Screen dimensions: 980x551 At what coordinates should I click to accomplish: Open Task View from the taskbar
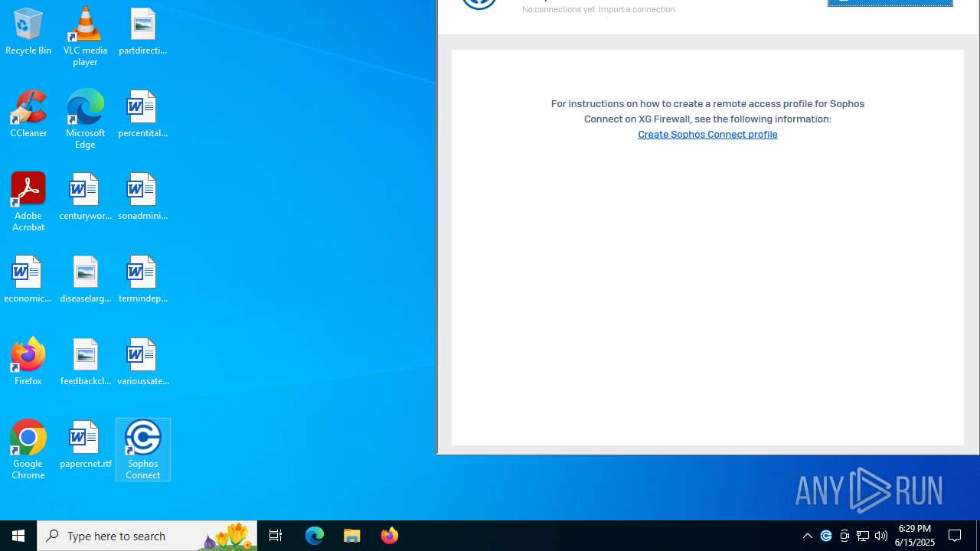[x=276, y=536]
